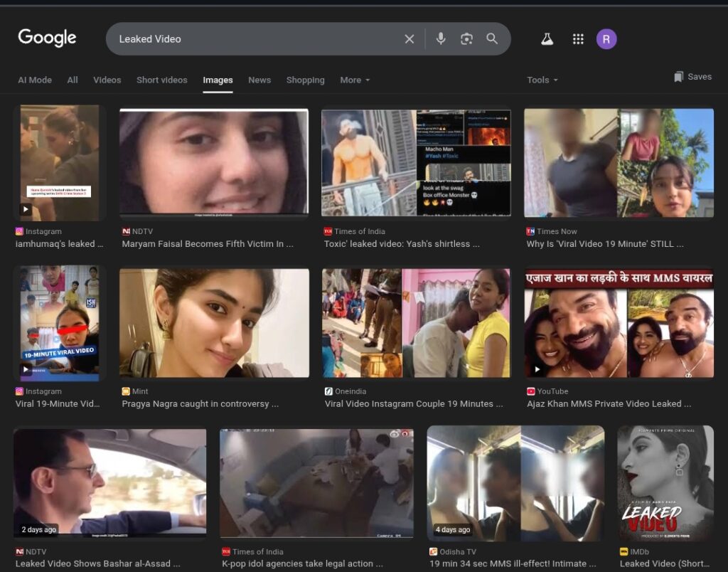This screenshot has height=572, width=728.
Task: Switch to the Shopping tab
Action: [x=305, y=80]
